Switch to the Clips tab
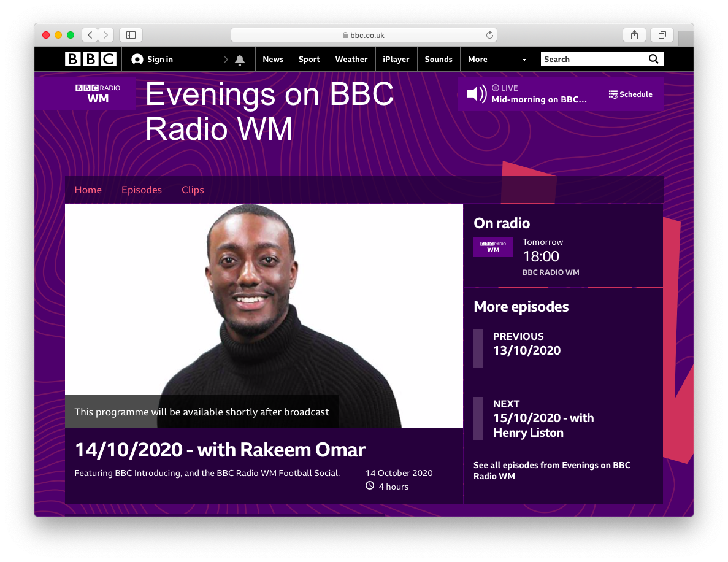This screenshot has height=562, width=728. [193, 190]
